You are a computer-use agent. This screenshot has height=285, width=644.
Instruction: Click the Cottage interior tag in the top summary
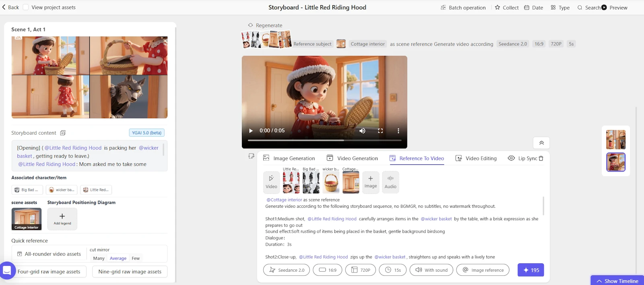[x=367, y=44]
